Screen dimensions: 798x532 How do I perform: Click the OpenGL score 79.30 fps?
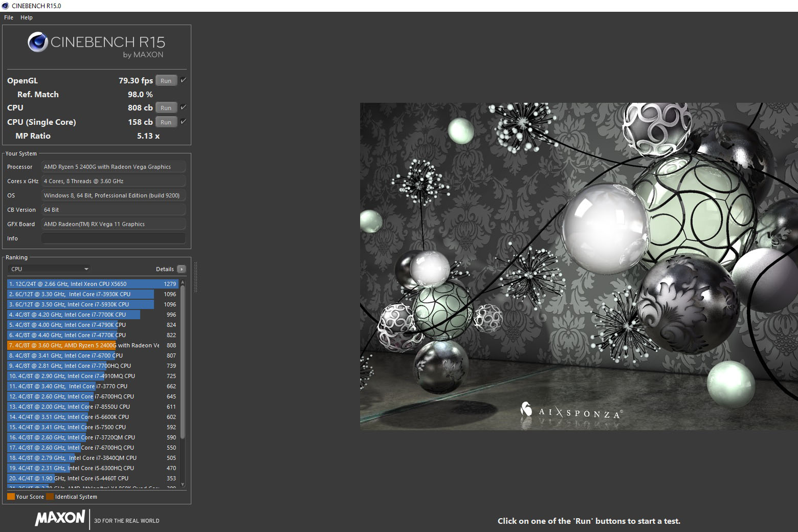[x=136, y=81]
